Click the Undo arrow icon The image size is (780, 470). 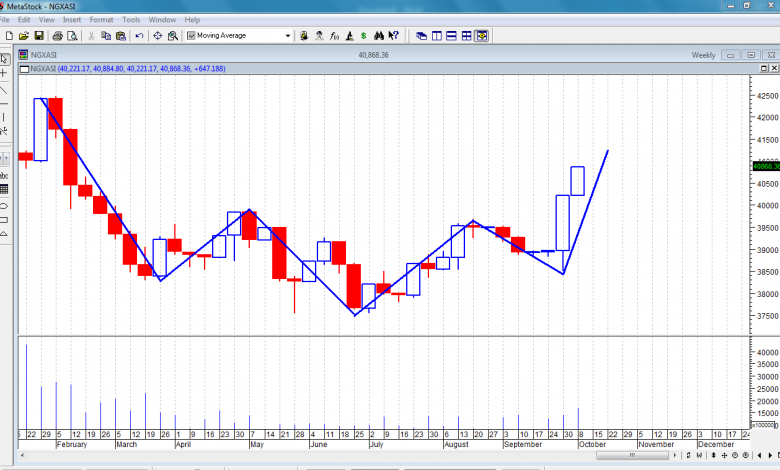(139, 36)
